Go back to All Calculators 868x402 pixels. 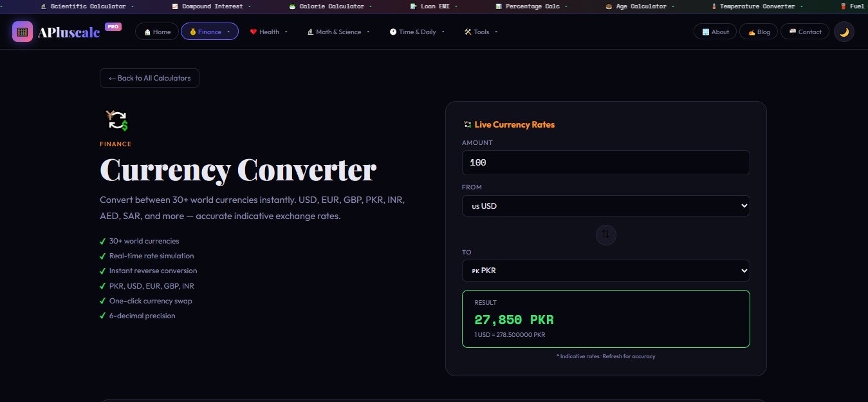tap(149, 78)
